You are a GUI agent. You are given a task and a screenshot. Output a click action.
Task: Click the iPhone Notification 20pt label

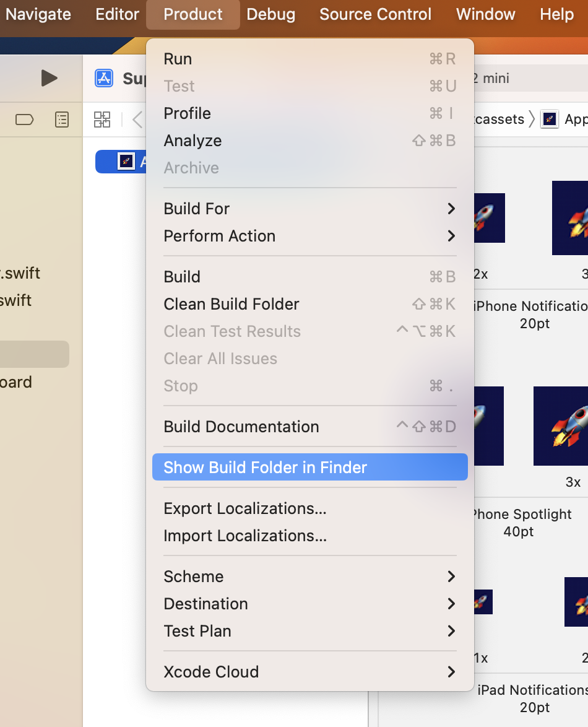[x=531, y=315]
